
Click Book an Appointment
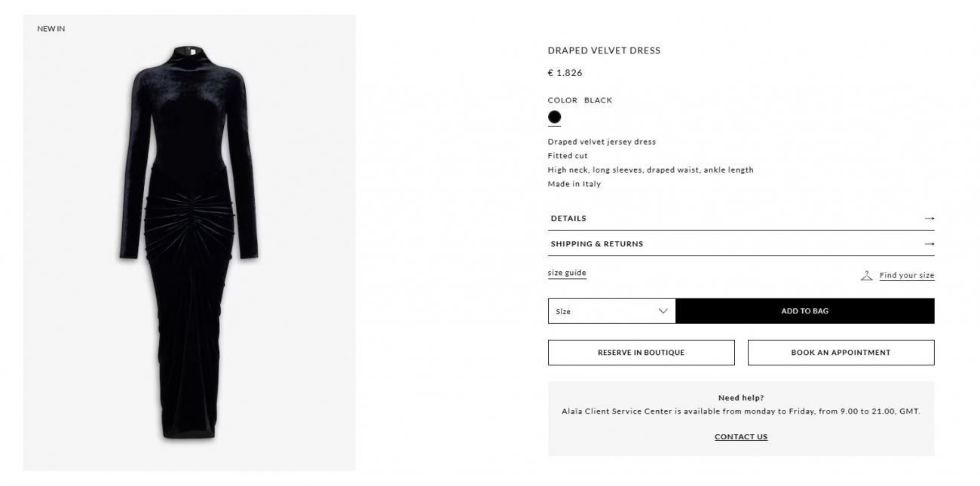click(841, 353)
